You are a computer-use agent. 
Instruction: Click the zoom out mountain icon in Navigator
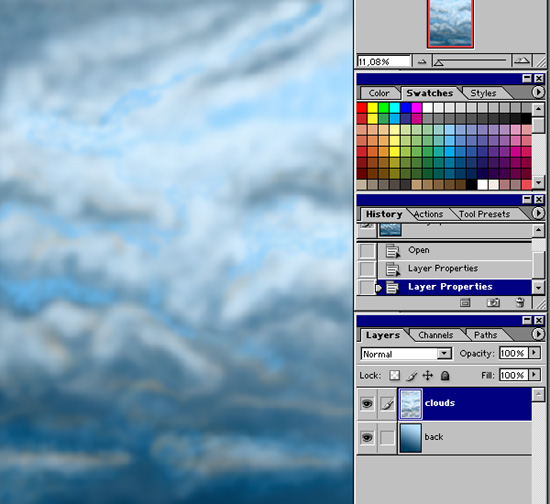coord(422,62)
